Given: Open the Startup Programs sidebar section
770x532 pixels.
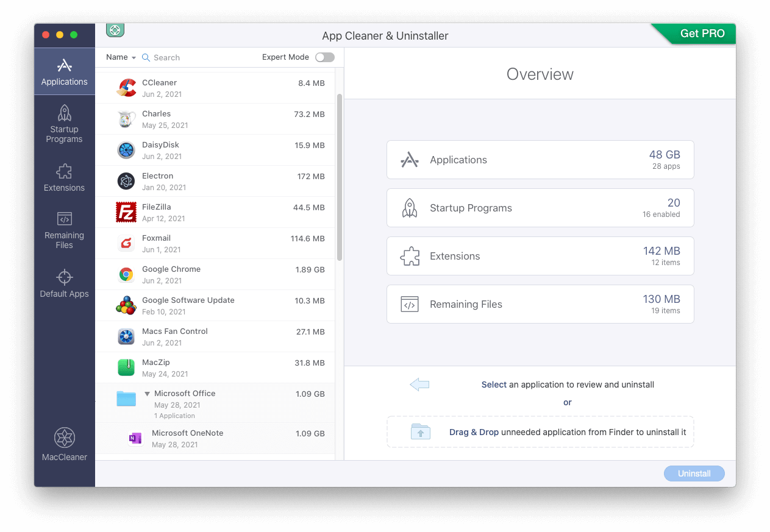Looking at the screenshot, I should coord(64,122).
